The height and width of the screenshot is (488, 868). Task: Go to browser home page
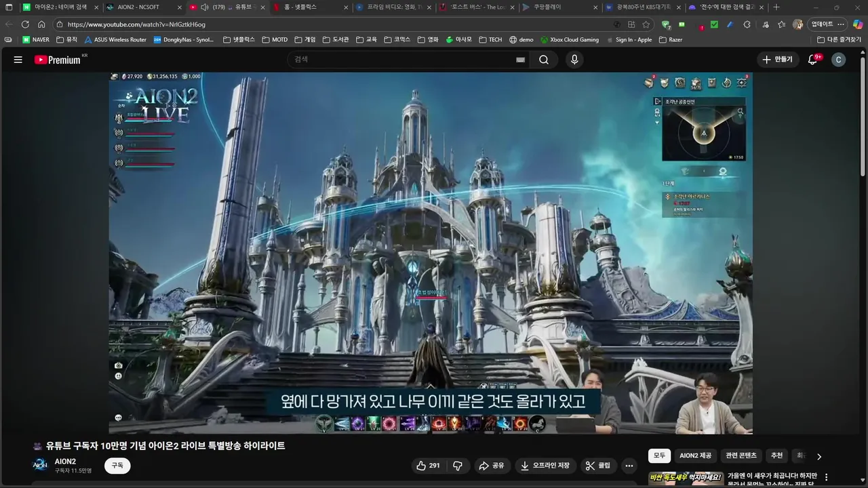pyautogui.click(x=41, y=24)
